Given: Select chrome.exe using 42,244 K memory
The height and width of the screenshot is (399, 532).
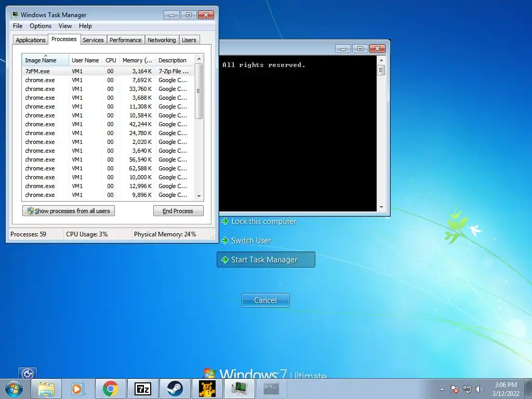Looking at the screenshot, I should [x=108, y=124].
